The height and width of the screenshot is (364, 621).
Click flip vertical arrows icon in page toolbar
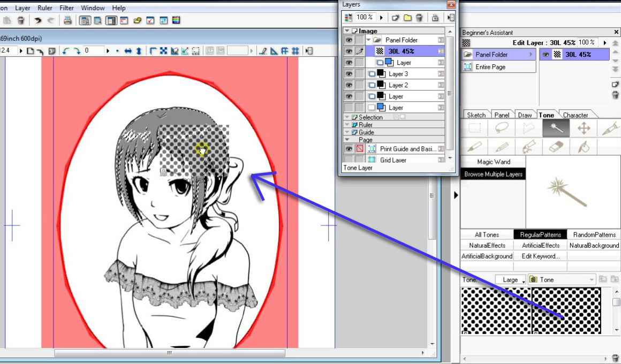pos(139,51)
